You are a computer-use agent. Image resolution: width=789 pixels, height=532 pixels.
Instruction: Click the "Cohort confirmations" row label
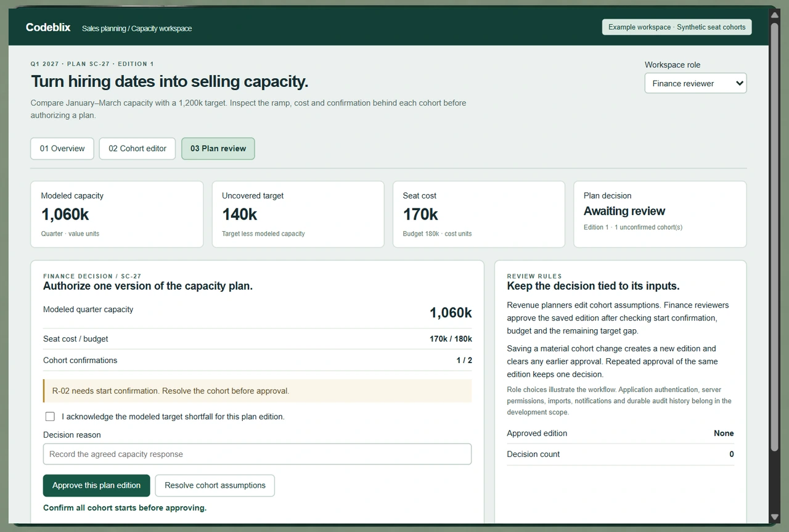pos(80,361)
